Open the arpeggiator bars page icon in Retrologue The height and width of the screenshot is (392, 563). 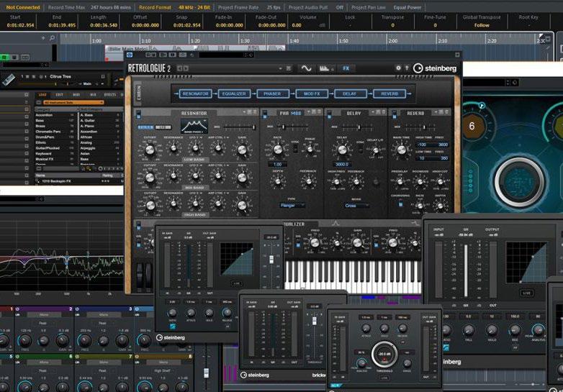325,68
